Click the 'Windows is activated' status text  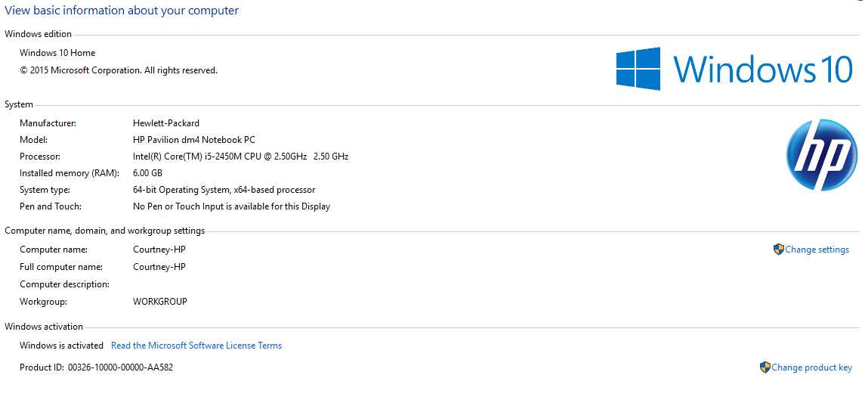coord(61,346)
